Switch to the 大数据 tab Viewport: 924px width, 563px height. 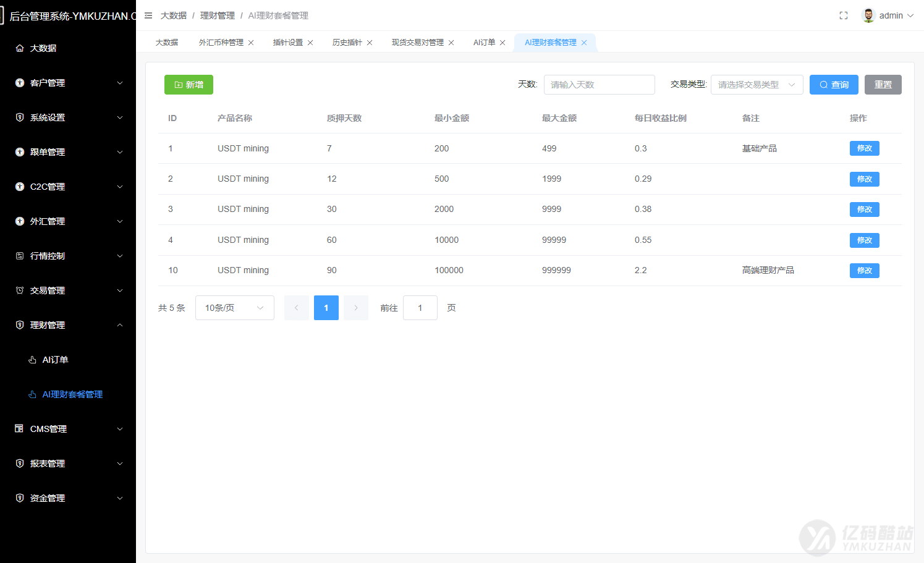coord(167,43)
